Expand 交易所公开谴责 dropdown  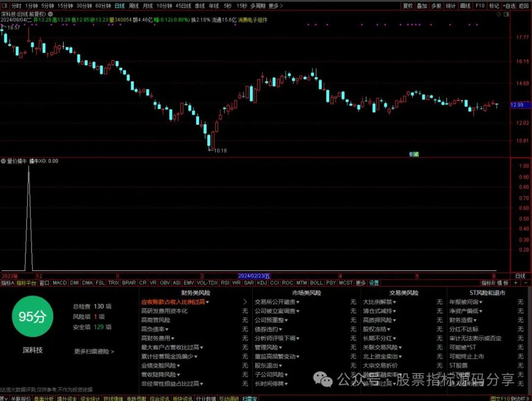pos(298,301)
